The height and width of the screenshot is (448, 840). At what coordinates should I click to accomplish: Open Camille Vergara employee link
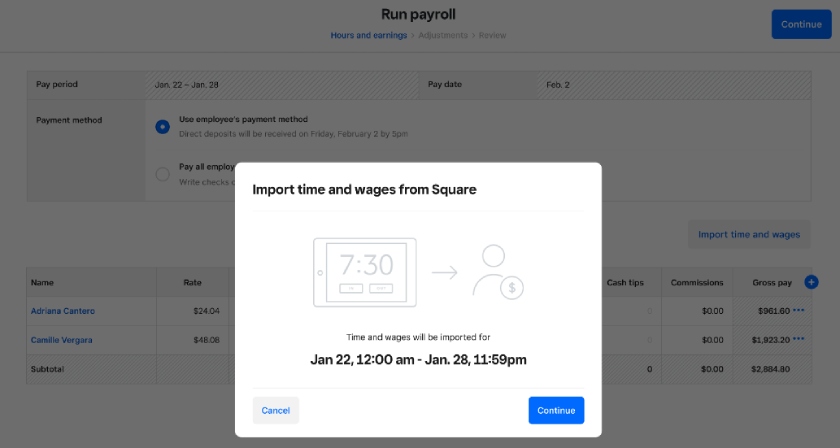coord(62,340)
